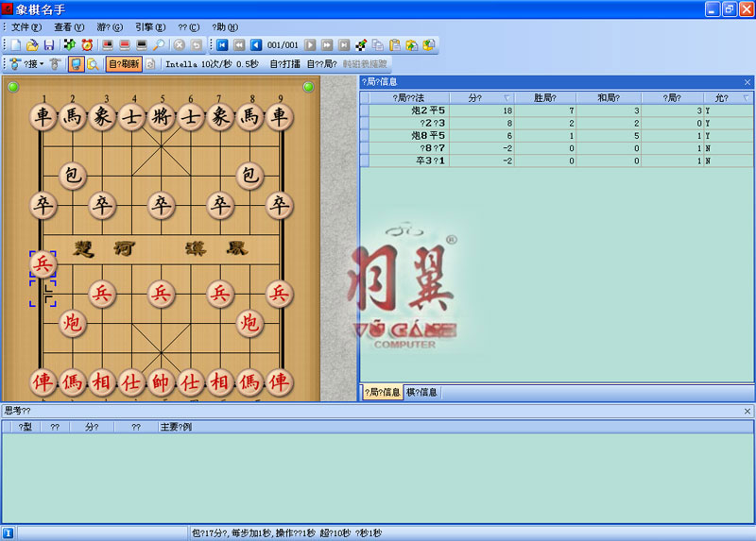The image size is (756, 541).
Task: Click the 001/001 move counter
Action: 283,45
